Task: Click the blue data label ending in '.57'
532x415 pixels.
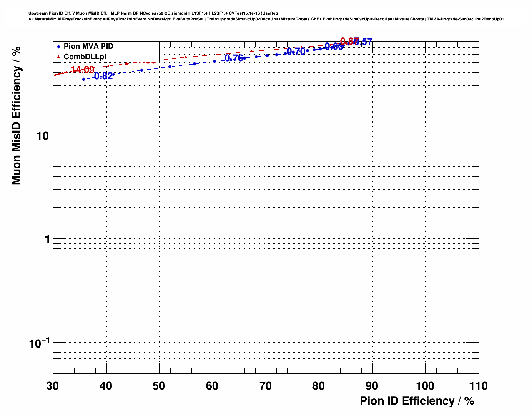Action: tap(363, 42)
